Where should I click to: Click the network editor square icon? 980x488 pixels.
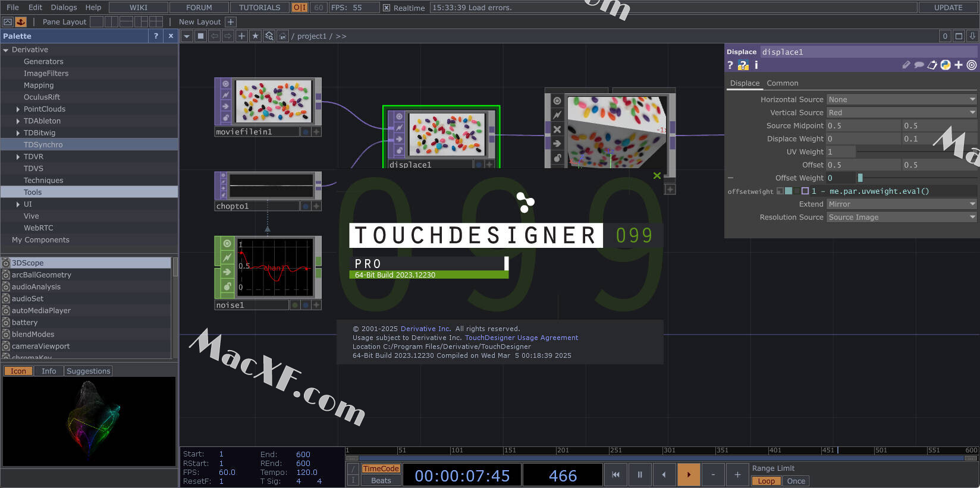click(x=200, y=36)
